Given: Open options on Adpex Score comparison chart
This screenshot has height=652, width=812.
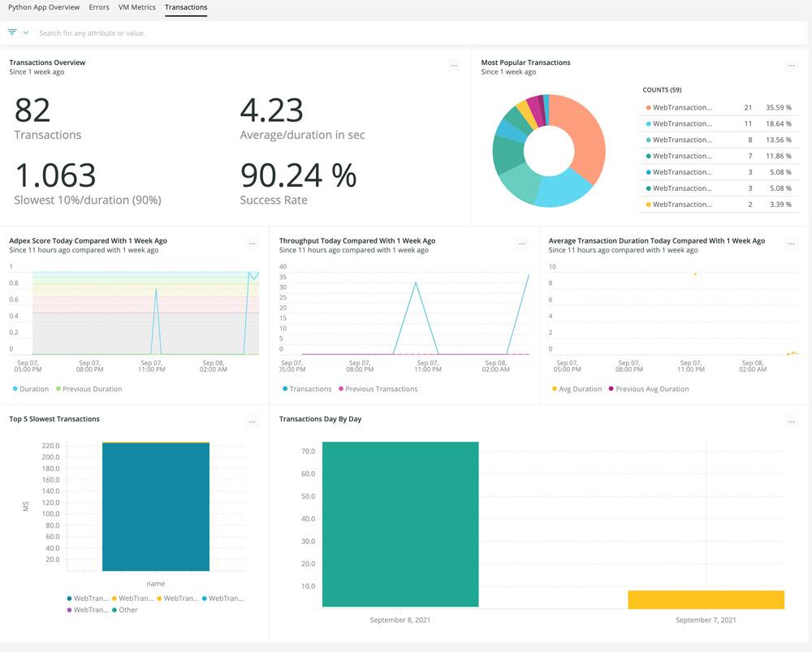Looking at the screenshot, I should 253,243.
